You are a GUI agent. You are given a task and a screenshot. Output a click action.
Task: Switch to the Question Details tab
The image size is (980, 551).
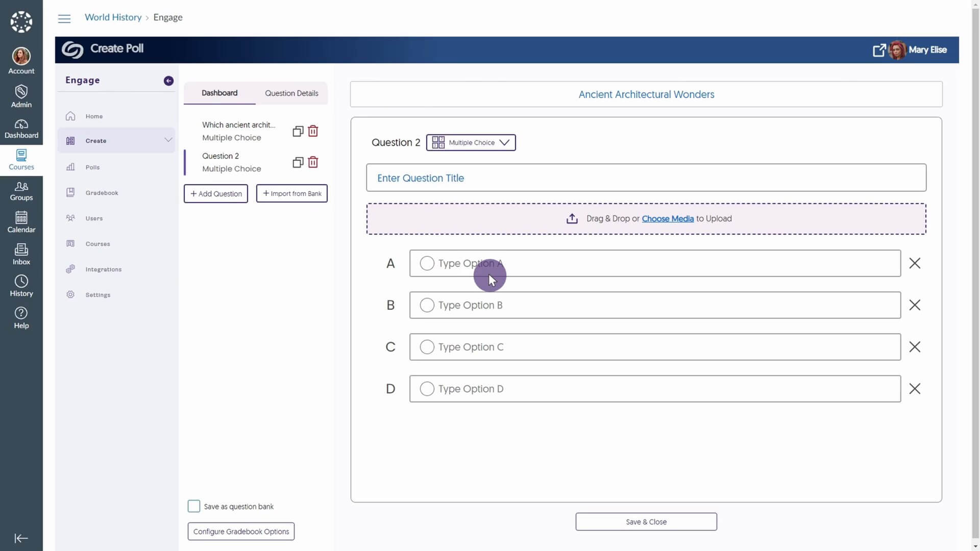pyautogui.click(x=291, y=93)
